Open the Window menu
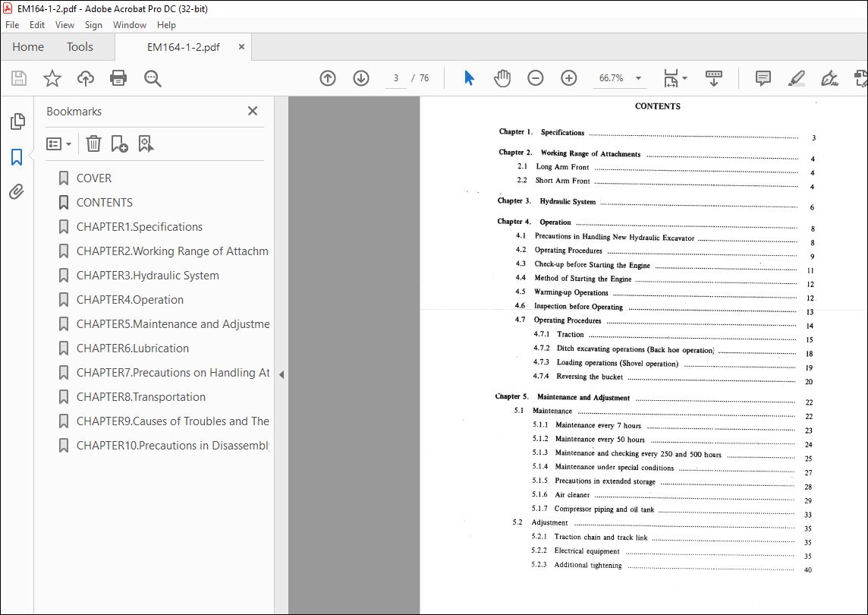 130,25
